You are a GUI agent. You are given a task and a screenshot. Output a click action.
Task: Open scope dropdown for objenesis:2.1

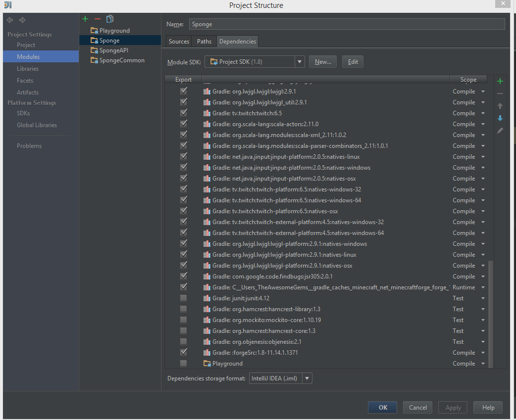tap(483, 342)
